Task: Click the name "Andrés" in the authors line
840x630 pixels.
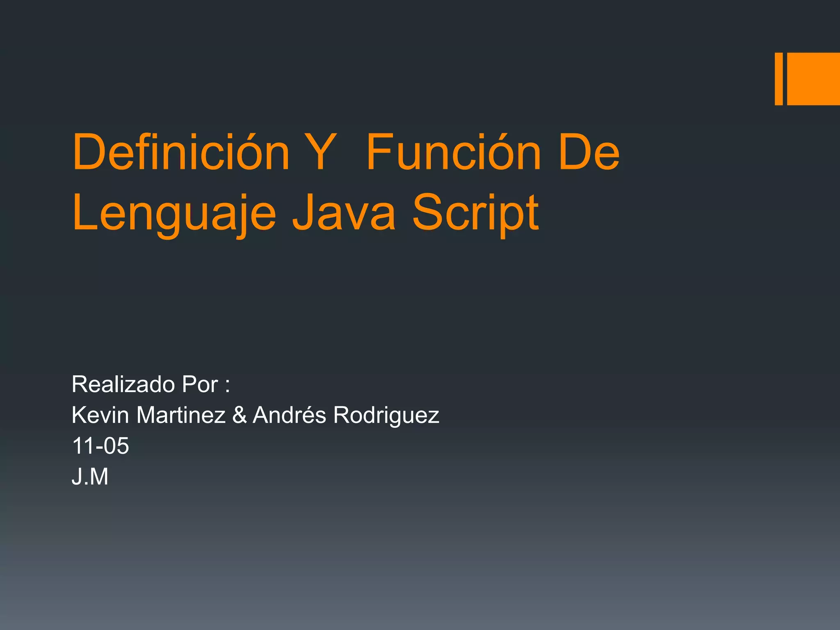Action: [289, 415]
